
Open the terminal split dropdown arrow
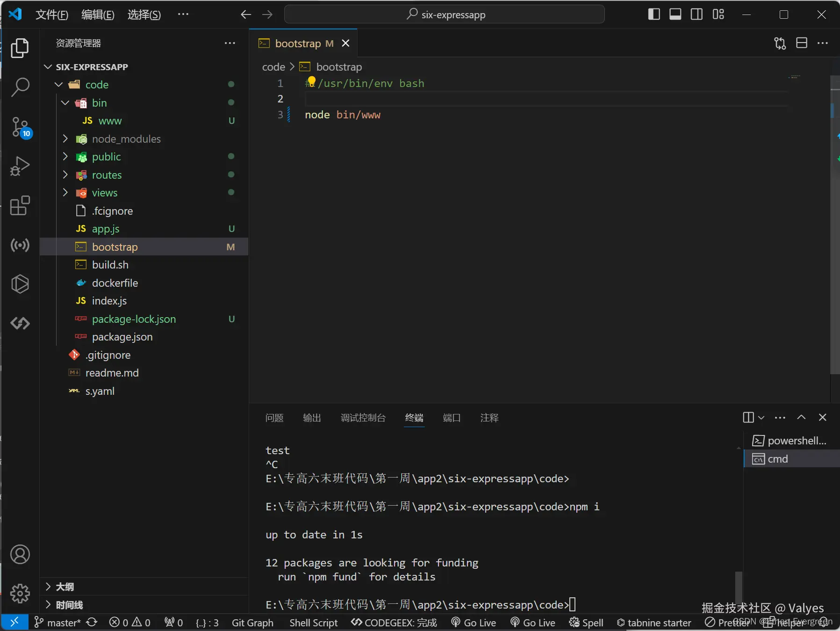(x=761, y=417)
